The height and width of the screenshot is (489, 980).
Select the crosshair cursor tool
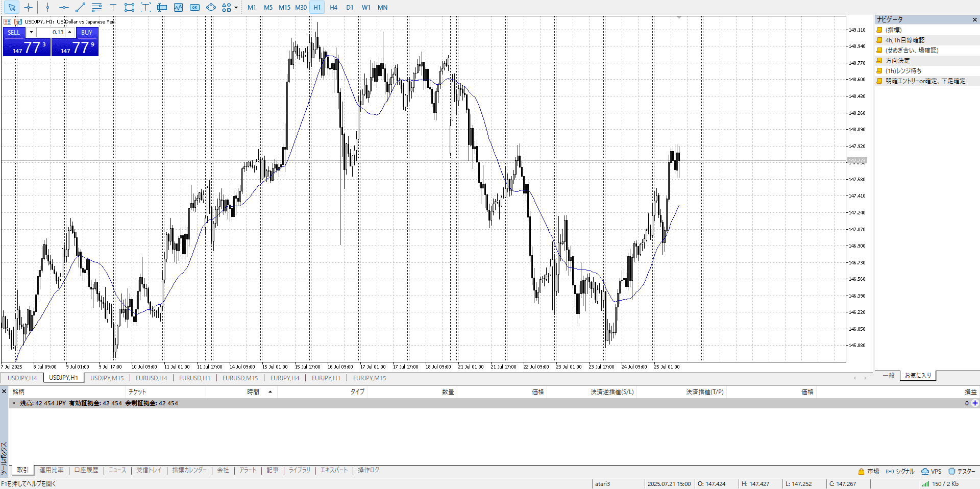pyautogui.click(x=29, y=8)
